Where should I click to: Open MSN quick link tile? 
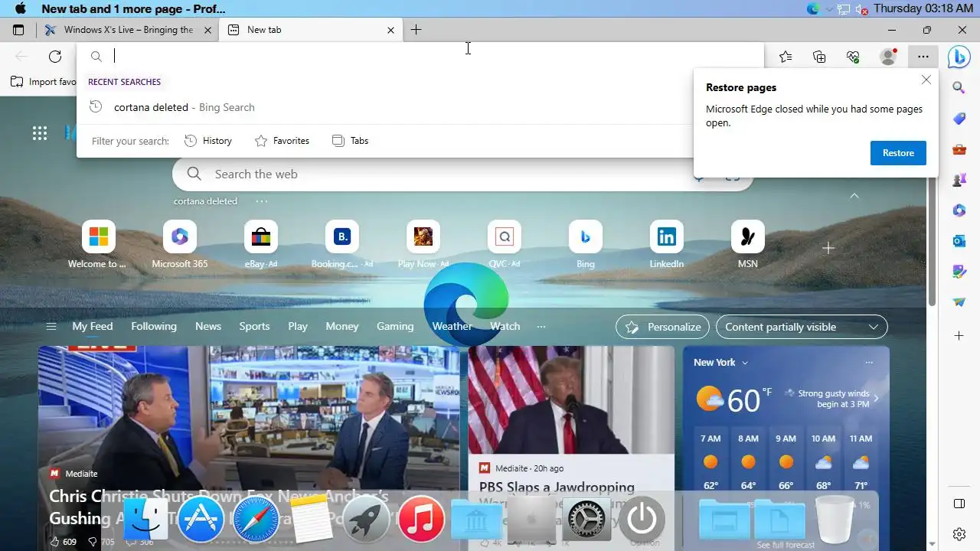748,245
